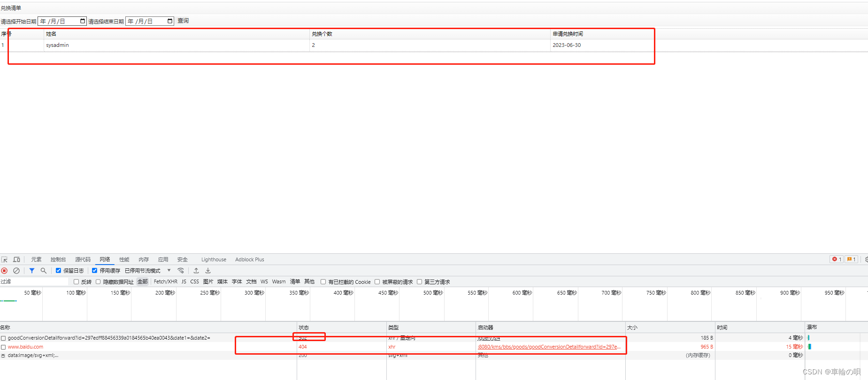
Task: Switch to the 源代码 tab
Action: (83, 259)
